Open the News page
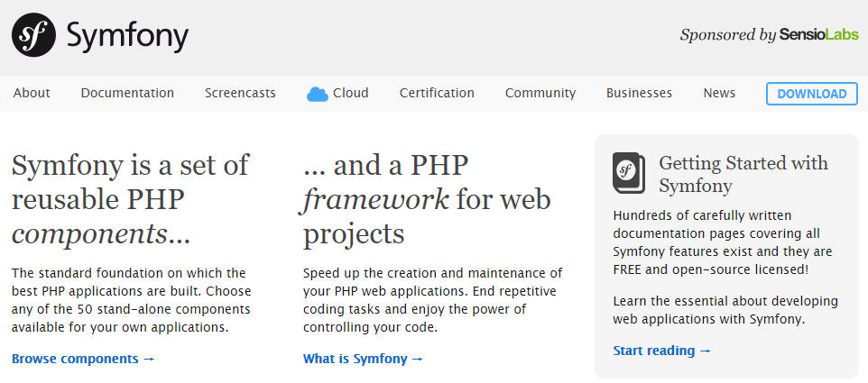 pos(719,93)
